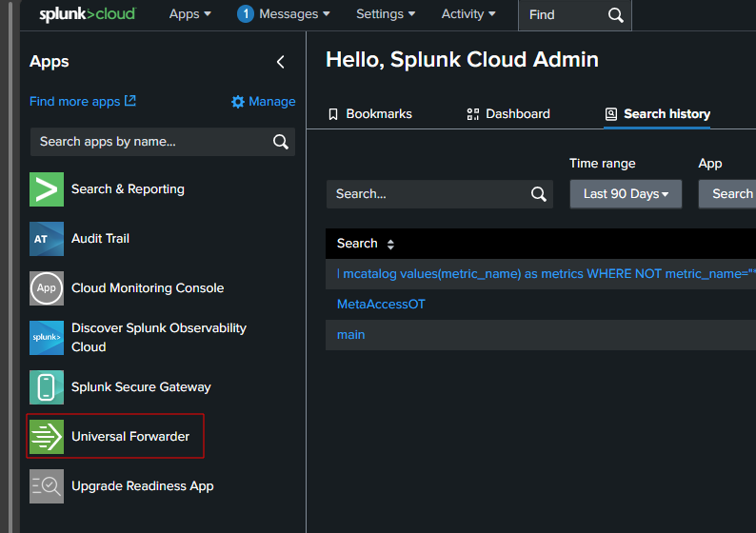Click the Search column sort arrows
Image resolution: width=756 pixels, height=533 pixels.
390,245
